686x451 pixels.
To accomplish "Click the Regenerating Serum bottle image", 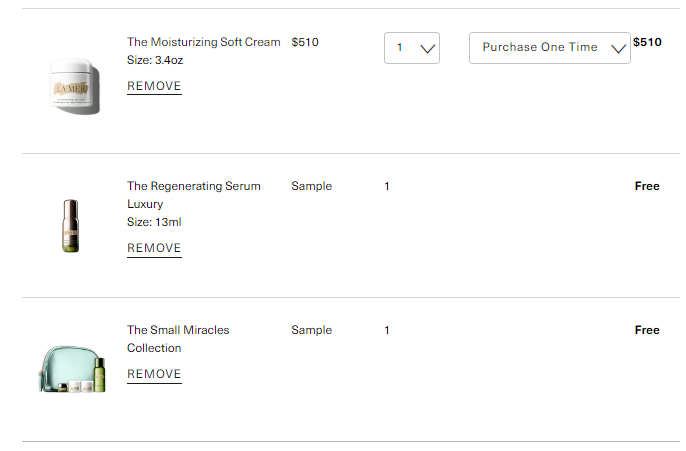I will (x=70, y=225).
